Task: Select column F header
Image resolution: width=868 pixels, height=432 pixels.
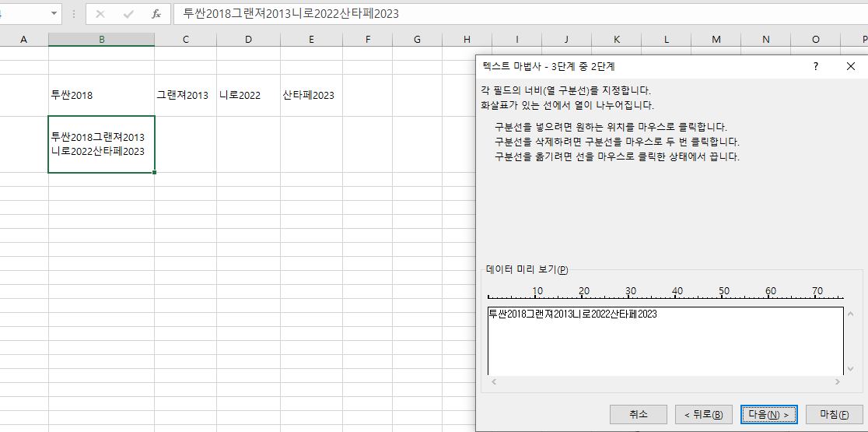Action: 368,40
